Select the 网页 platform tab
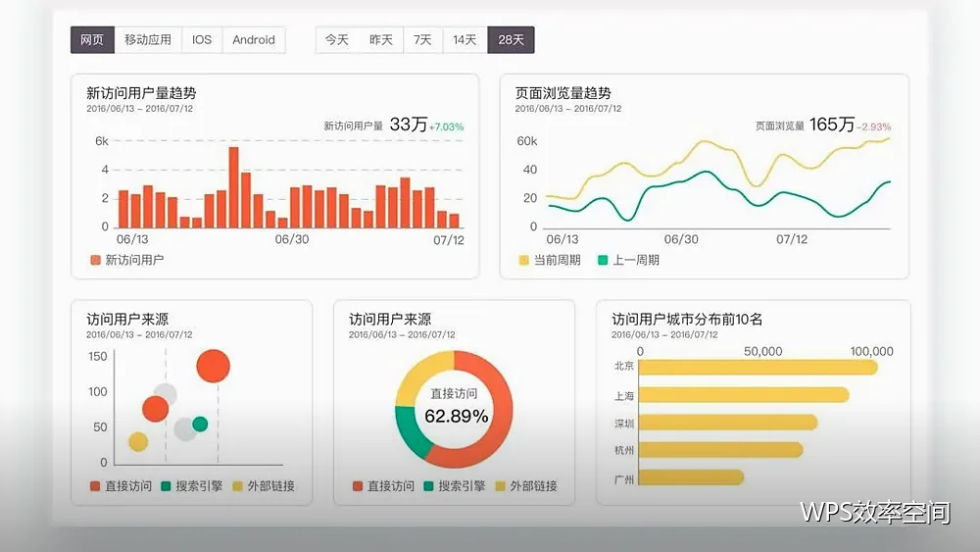 92,40
